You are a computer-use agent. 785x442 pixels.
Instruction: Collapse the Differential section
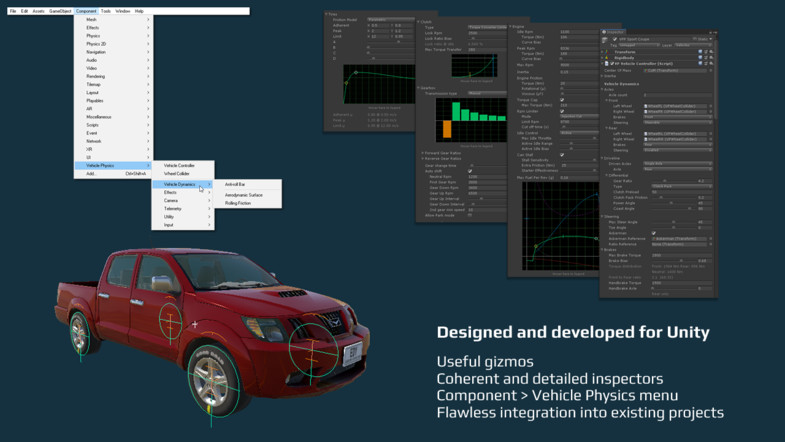pos(607,176)
